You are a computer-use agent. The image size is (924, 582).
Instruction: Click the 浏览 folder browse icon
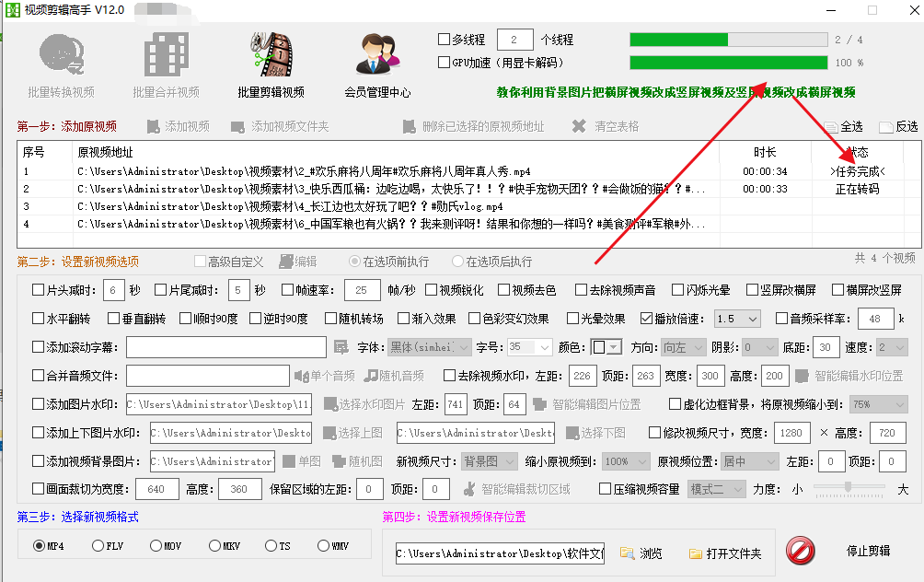[628, 553]
